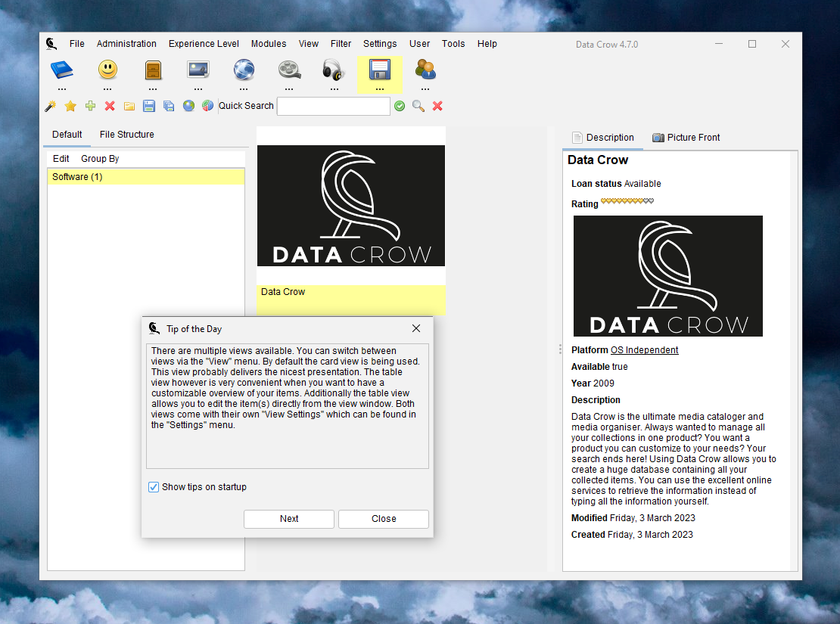
Task: Click the yellow folder open icon
Action: 129,106
